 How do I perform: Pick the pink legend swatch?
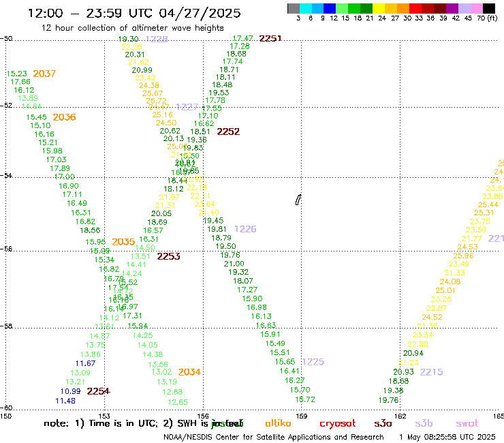(x=476, y=8)
